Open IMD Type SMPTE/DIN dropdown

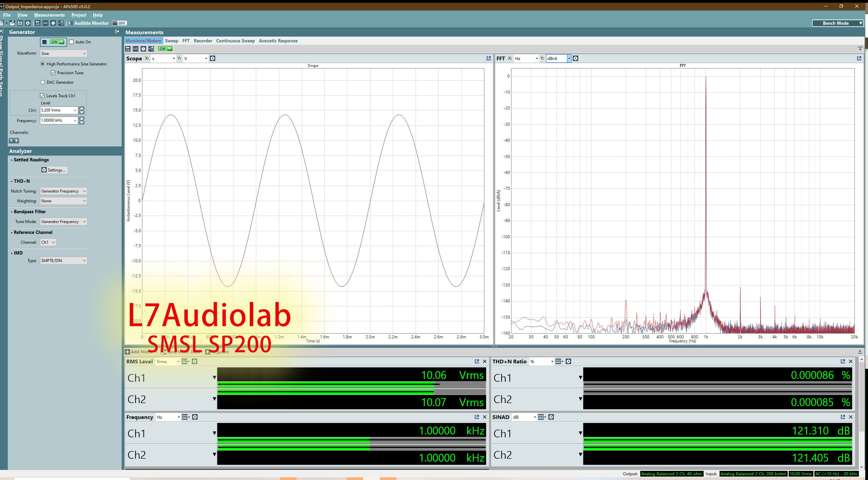(x=64, y=261)
